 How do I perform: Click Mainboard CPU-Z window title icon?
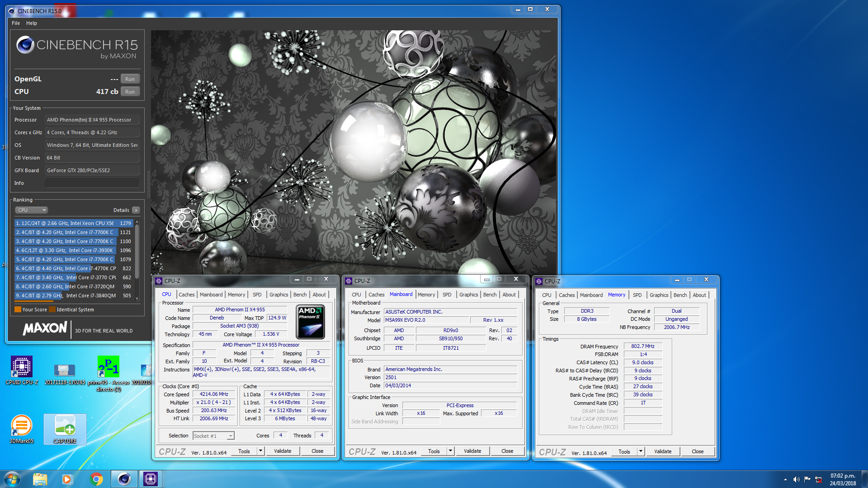point(349,281)
